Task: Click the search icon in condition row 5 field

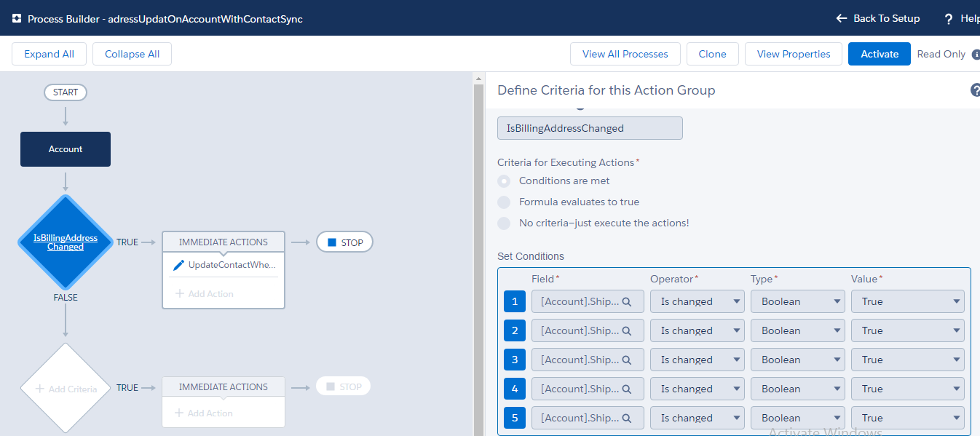Action: [x=627, y=418]
